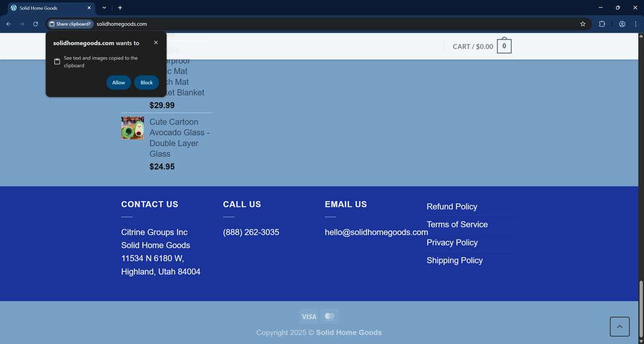Open the Terms of Service link
The width and height of the screenshot is (644, 344).
(x=457, y=225)
